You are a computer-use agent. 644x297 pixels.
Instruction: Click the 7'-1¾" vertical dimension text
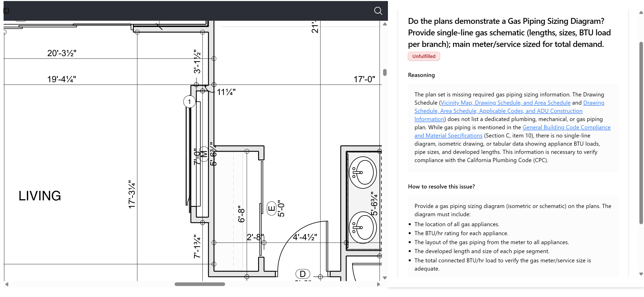(x=197, y=246)
